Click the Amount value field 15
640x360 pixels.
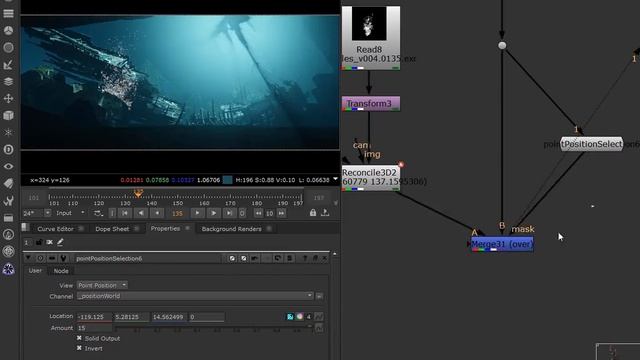click(x=94, y=328)
